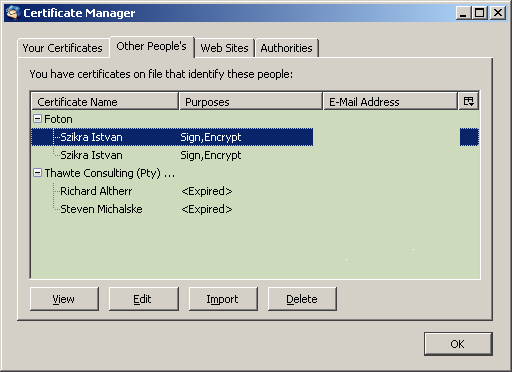Sort by the E-Mail Address column header
Image resolution: width=512 pixels, height=372 pixels.
390,101
